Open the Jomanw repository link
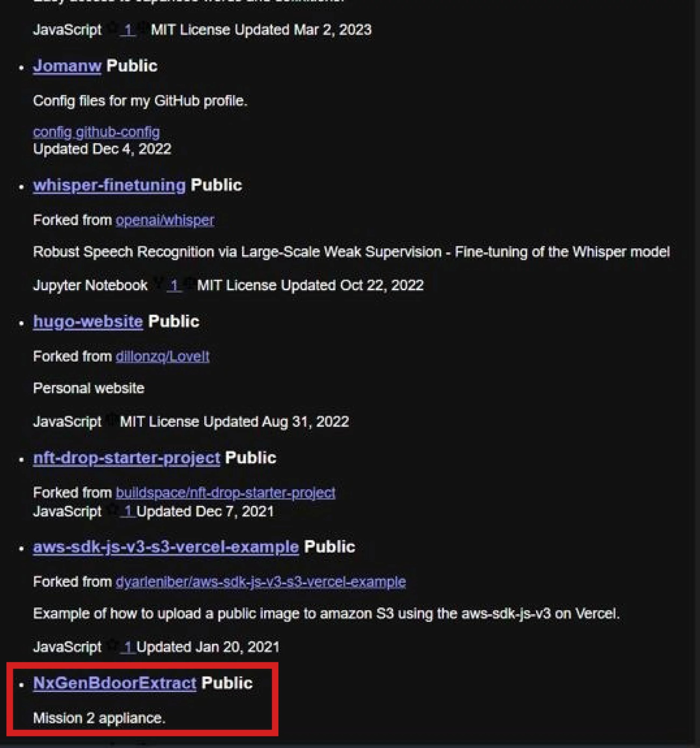The height and width of the screenshot is (748, 700). 67,66
